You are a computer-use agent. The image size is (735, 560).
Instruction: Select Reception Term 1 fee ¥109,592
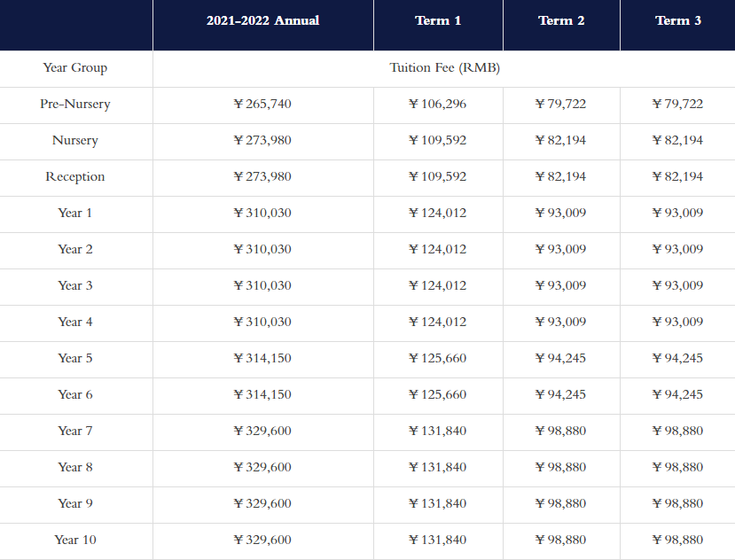438,176
